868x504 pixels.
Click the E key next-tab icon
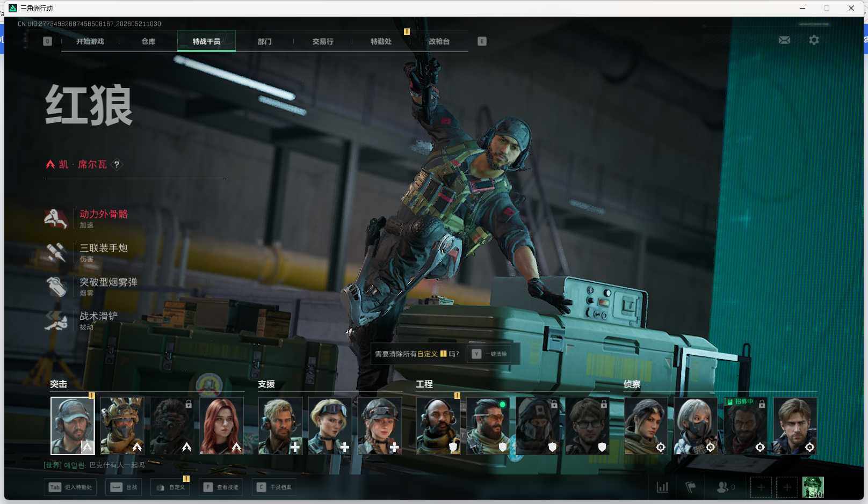coord(482,41)
